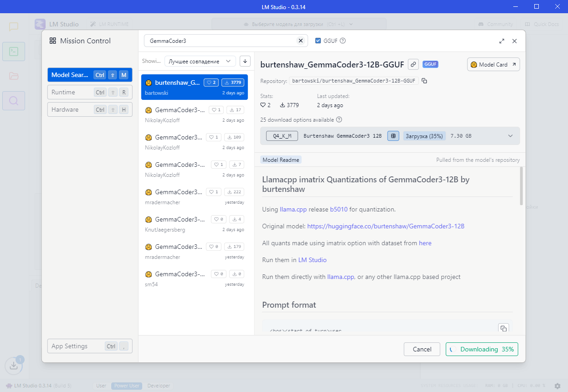The image size is (568, 392).
Task: Open the dataset 'here' link
Action: pyautogui.click(x=425, y=243)
